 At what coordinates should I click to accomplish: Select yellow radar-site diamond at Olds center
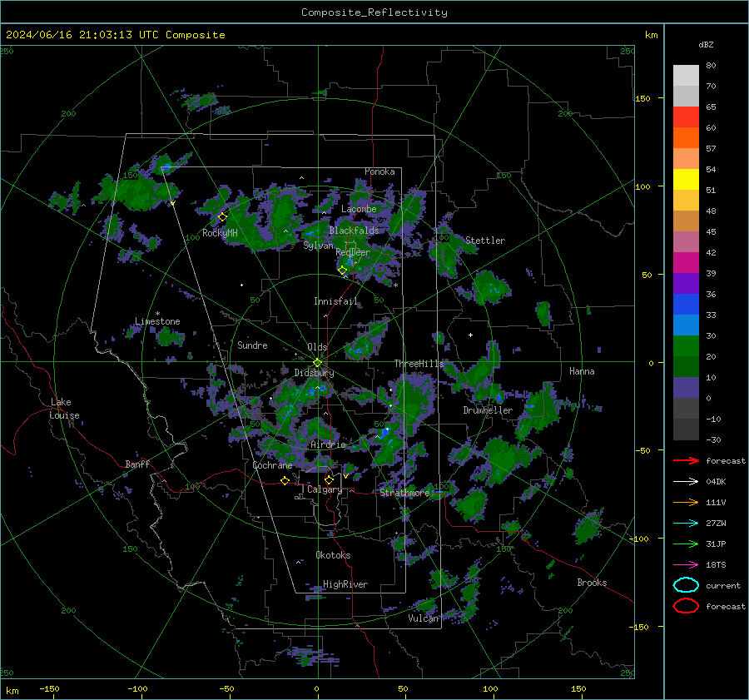pos(317,363)
